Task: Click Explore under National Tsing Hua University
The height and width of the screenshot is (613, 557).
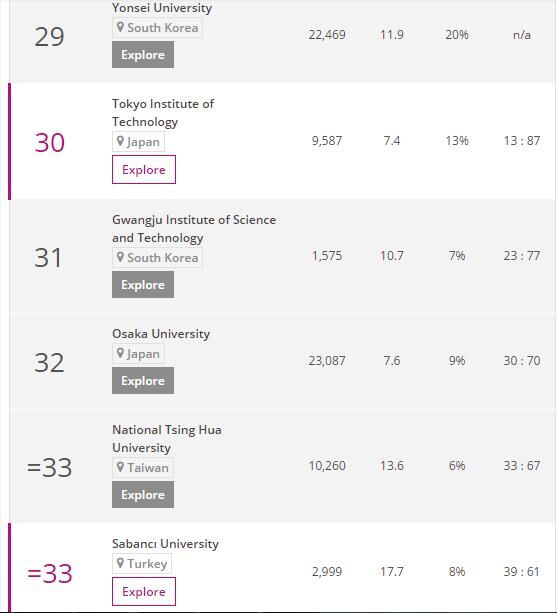Action: coord(143,495)
